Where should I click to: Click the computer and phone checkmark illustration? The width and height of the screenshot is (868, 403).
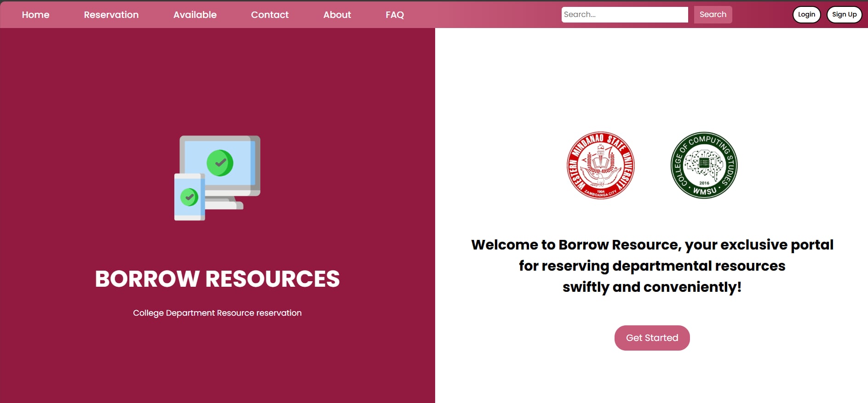[x=217, y=178]
